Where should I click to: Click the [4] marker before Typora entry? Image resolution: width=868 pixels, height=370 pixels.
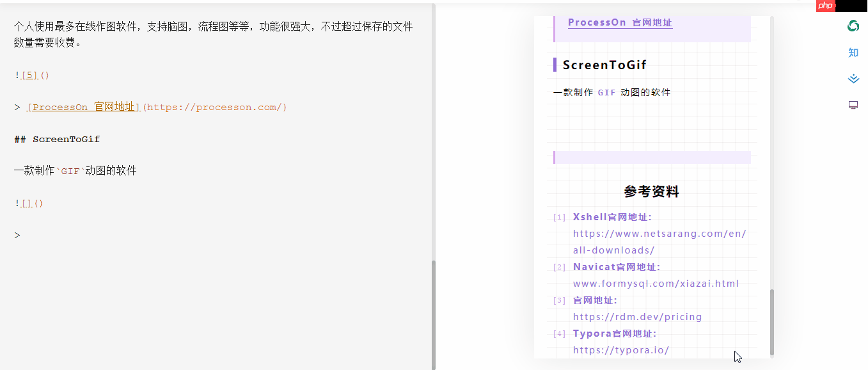[x=558, y=333]
